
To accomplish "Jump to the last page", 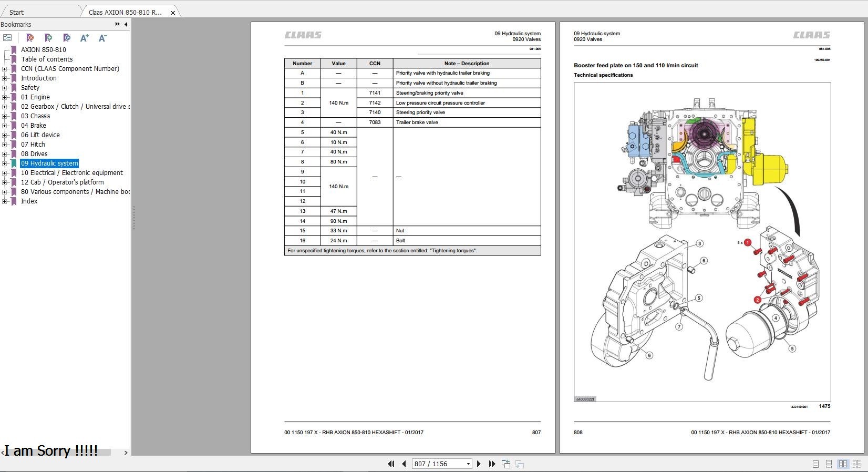I will pos(492,464).
